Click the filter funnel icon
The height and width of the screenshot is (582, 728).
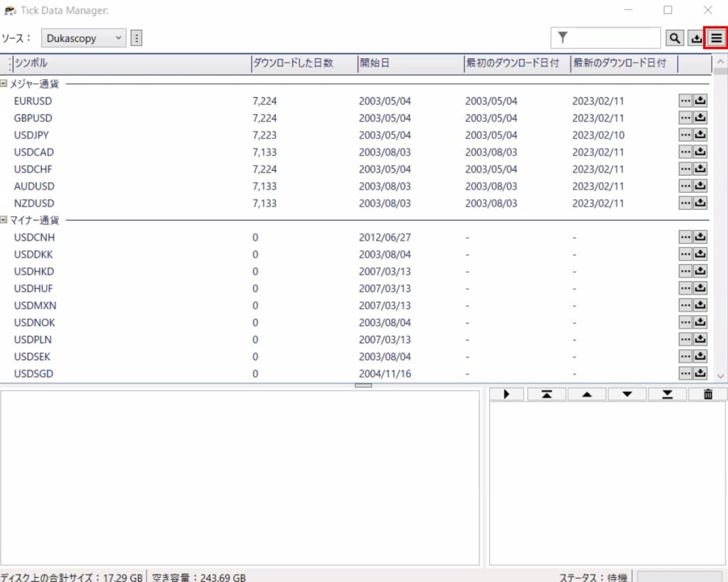pos(562,37)
